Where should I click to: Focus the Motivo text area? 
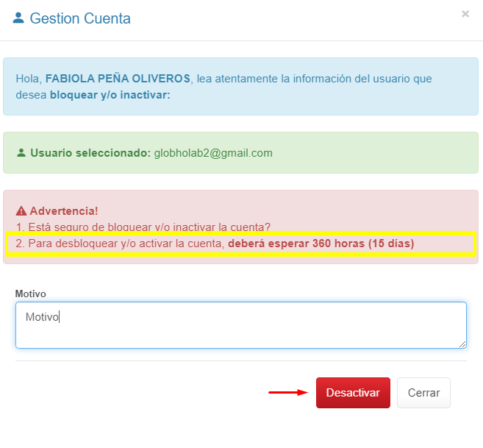coord(241,325)
